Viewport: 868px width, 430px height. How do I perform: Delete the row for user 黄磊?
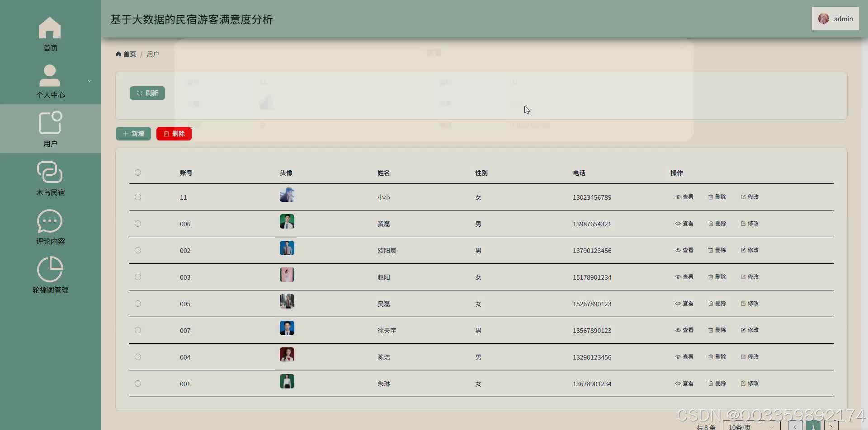pyautogui.click(x=717, y=224)
